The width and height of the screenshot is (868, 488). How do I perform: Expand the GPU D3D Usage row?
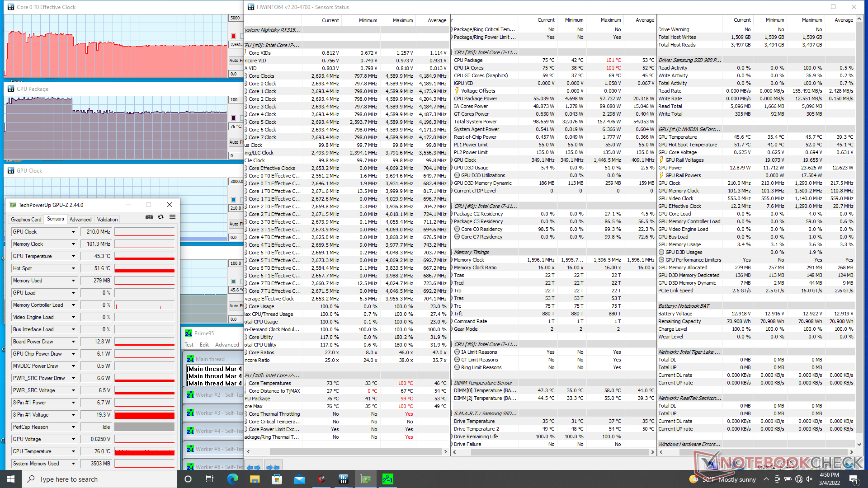pos(452,168)
